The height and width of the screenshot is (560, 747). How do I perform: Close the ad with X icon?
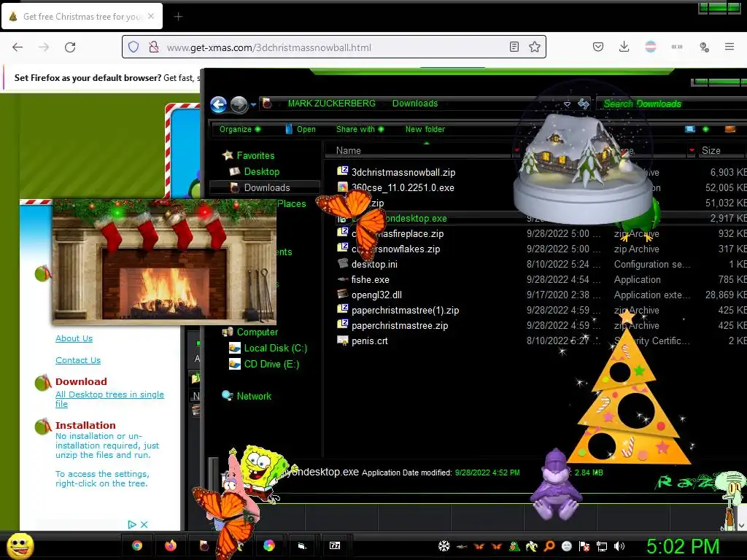pos(144,524)
